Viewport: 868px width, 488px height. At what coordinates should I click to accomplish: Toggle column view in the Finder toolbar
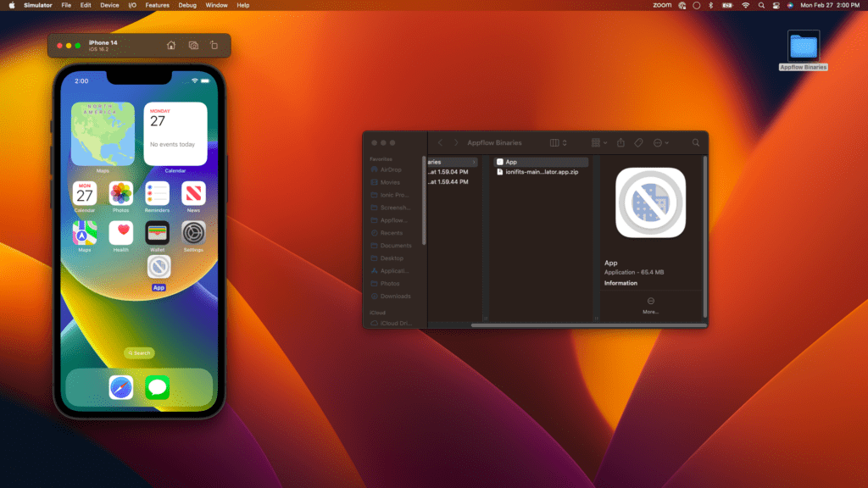click(x=555, y=142)
